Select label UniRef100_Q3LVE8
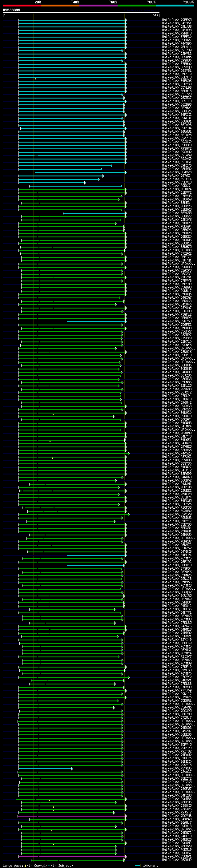197x868 pixels. pos(177,182)
